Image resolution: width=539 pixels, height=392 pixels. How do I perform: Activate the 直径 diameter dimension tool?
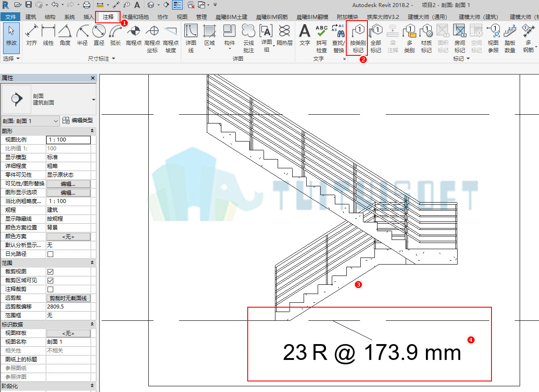tap(99, 35)
